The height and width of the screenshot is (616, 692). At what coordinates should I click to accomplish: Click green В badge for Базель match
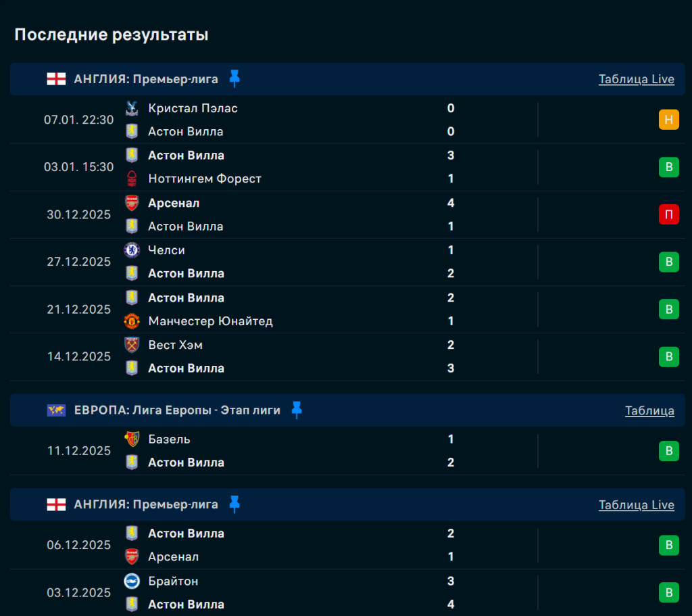668,451
